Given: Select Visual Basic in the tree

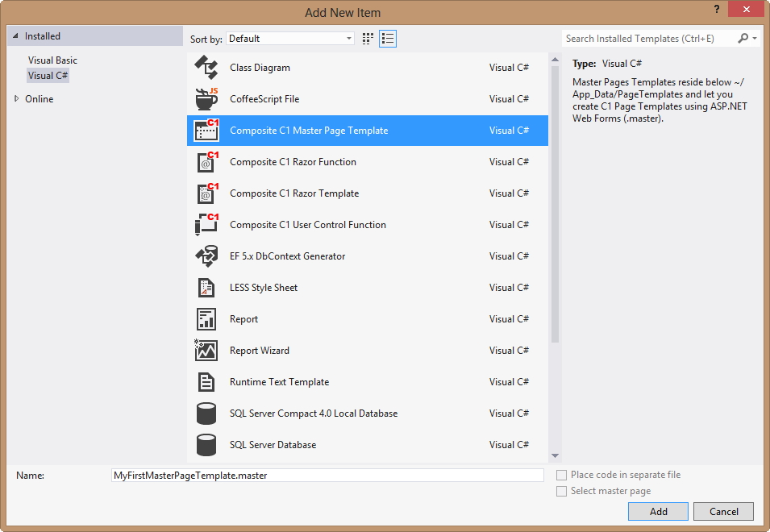Looking at the screenshot, I should pos(52,60).
